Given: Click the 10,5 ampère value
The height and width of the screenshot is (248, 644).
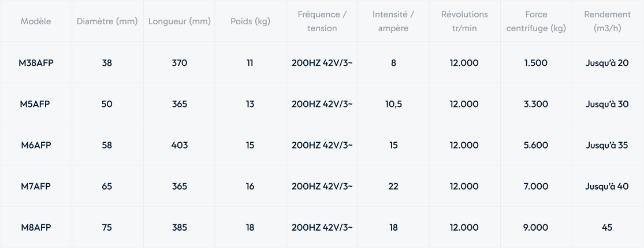Looking at the screenshot, I should (x=393, y=104).
